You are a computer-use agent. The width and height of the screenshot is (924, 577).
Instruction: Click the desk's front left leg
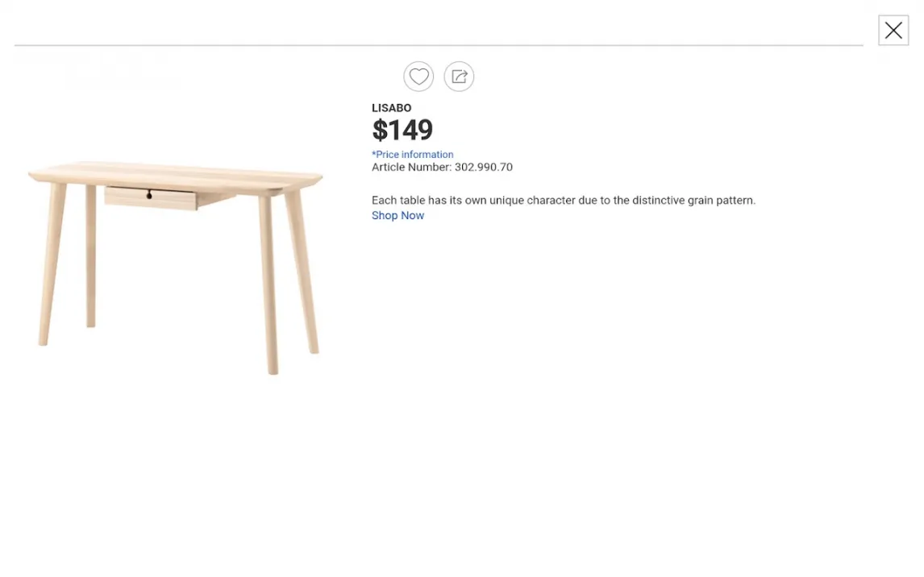coord(51,266)
